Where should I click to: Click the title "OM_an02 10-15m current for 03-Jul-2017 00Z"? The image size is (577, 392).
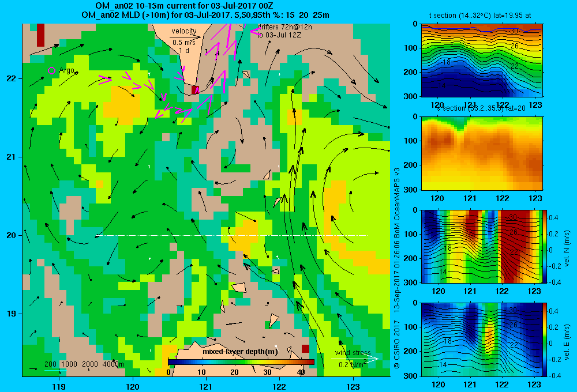[x=184, y=6]
